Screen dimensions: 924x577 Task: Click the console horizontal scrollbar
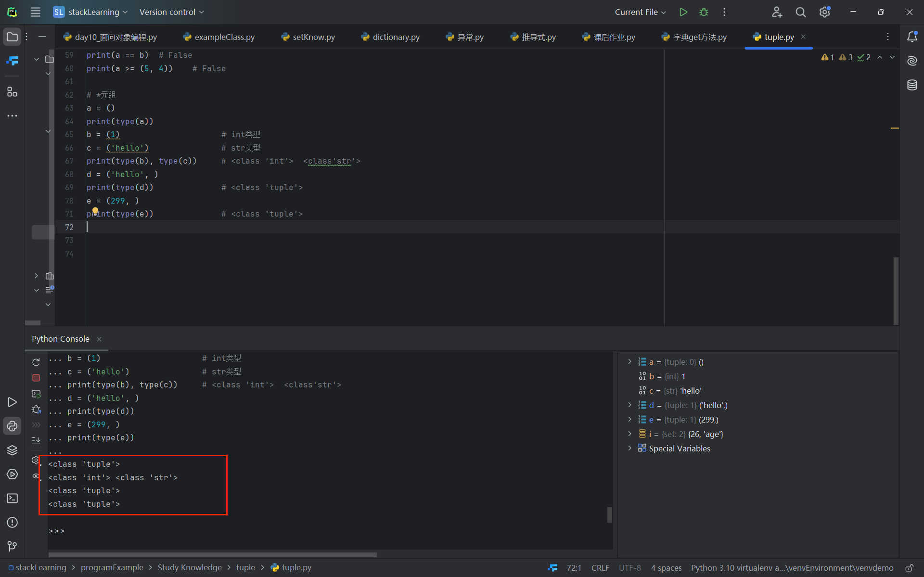pyautogui.click(x=212, y=555)
